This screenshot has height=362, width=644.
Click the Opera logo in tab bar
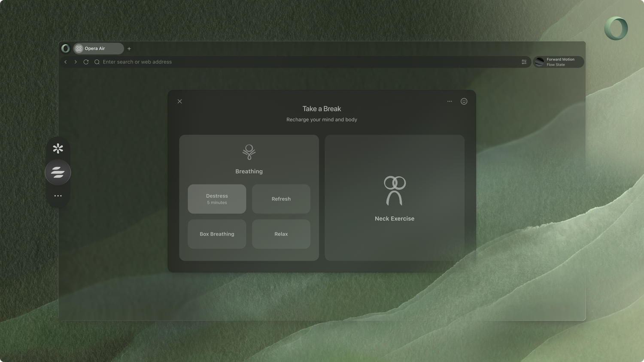click(x=66, y=48)
